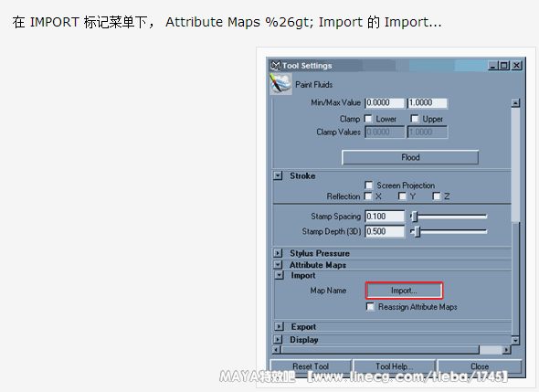539x392 pixels.
Task: Check the Reflection X checkbox
Action: (368, 196)
